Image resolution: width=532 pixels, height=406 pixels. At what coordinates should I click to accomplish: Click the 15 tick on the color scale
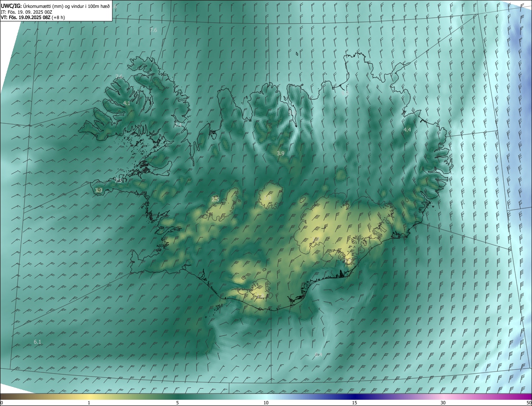click(x=355, y=403)
